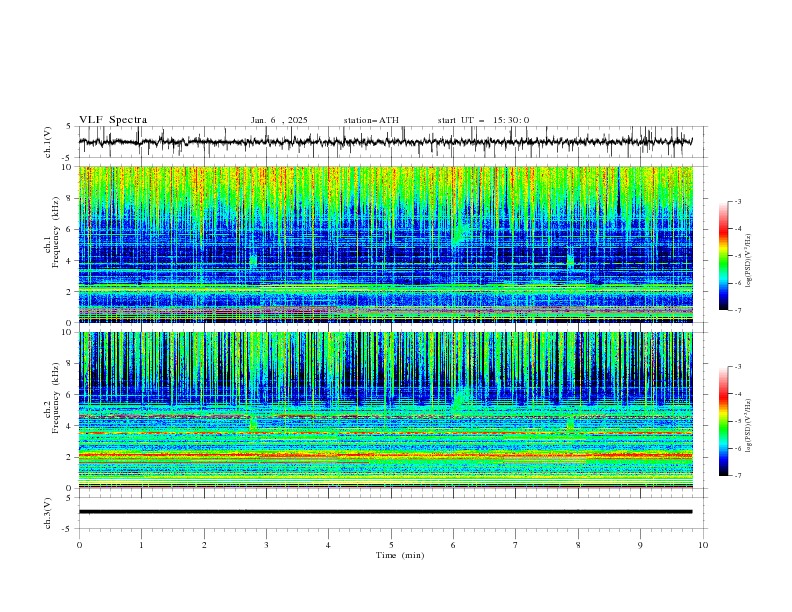Click the "-4" tick on ch.2 colorbar

pos(737,394)
